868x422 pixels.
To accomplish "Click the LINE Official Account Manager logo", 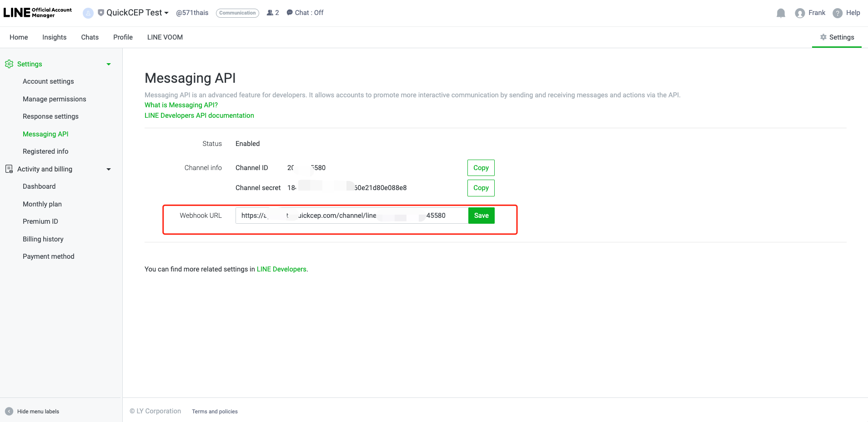I will point(38,13).
